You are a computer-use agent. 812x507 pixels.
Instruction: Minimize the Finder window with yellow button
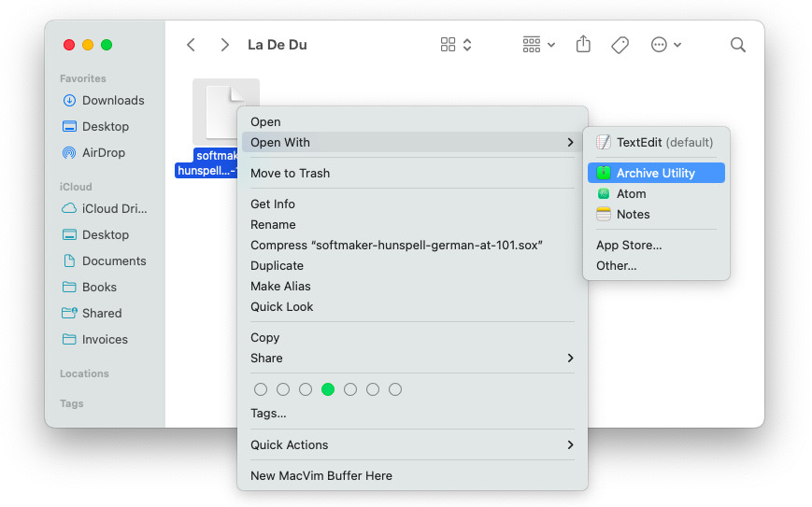[x=88, y=45]
